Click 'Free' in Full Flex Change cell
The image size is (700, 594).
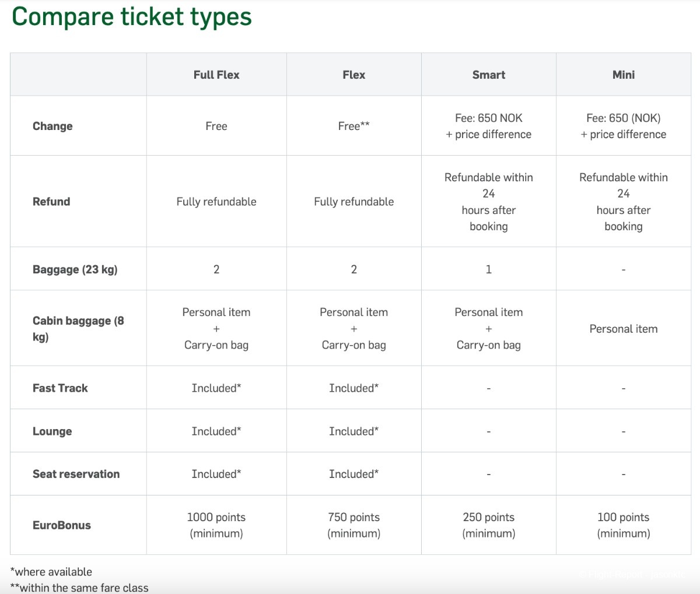coord(216,126)
